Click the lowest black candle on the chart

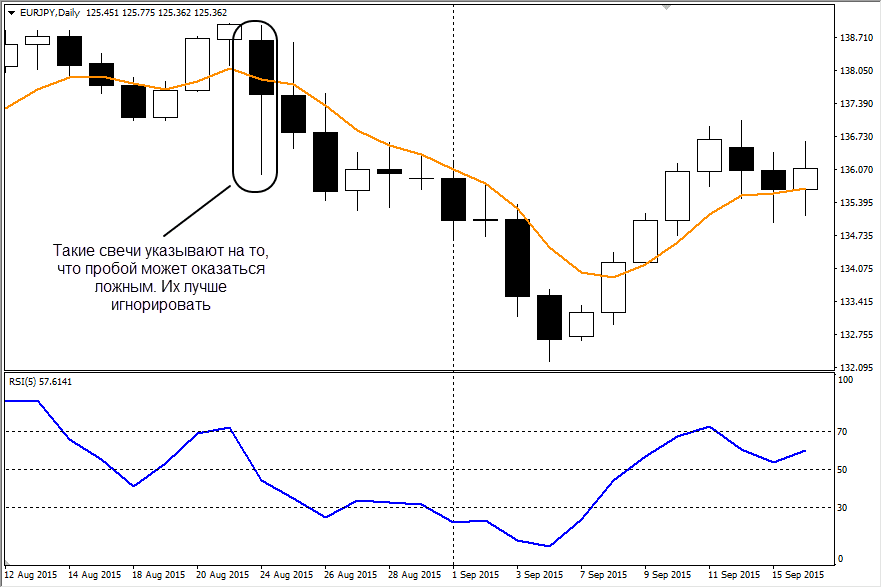pos(549,317)
